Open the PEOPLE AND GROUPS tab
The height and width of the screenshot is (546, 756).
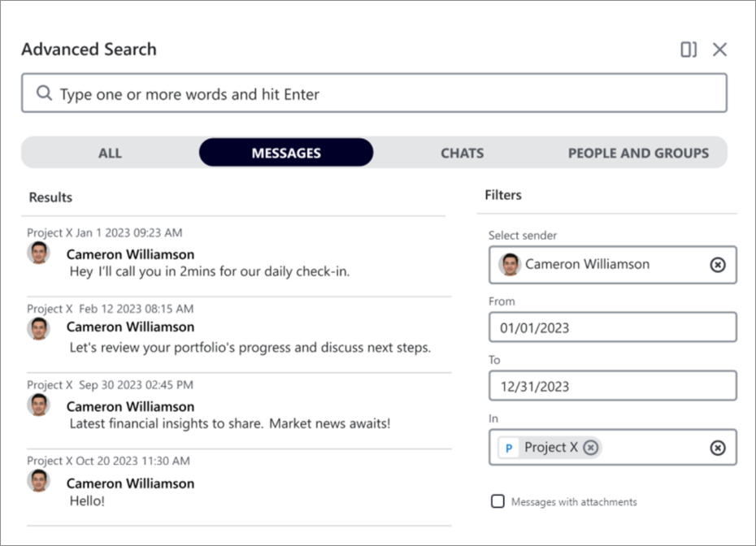click(638, 153)
